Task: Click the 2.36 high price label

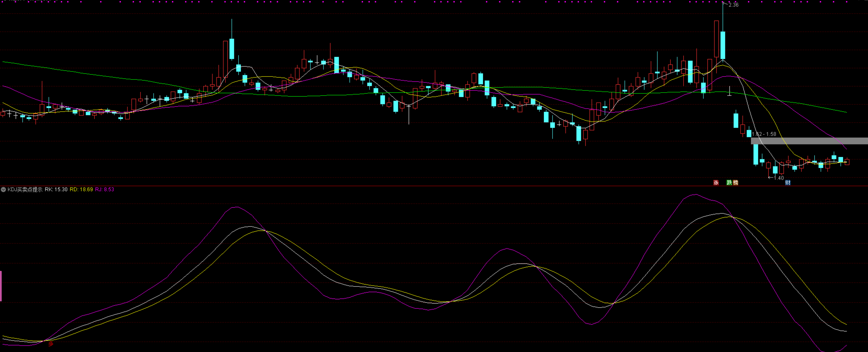Action: [733, 5]
